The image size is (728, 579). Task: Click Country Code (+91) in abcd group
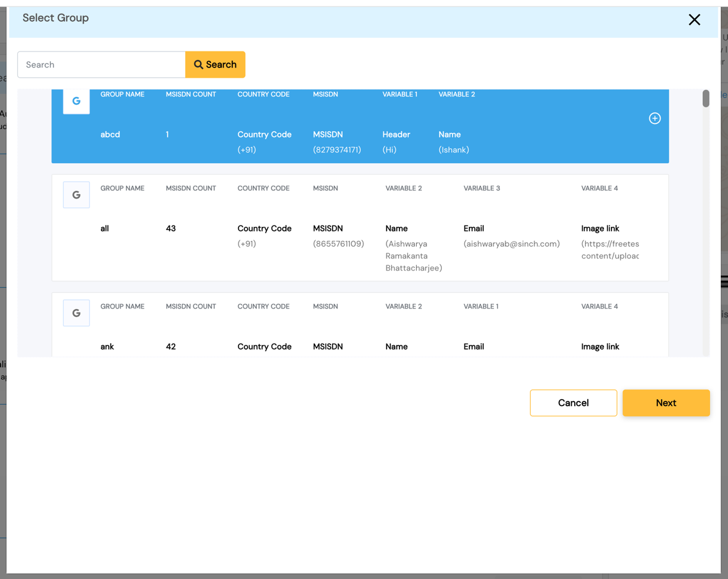tap(246, 150)
